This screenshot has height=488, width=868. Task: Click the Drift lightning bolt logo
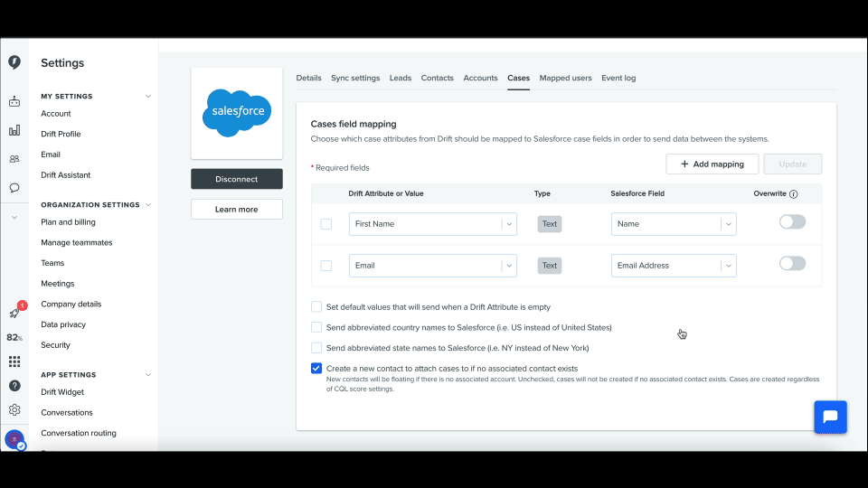pos(14,62)
